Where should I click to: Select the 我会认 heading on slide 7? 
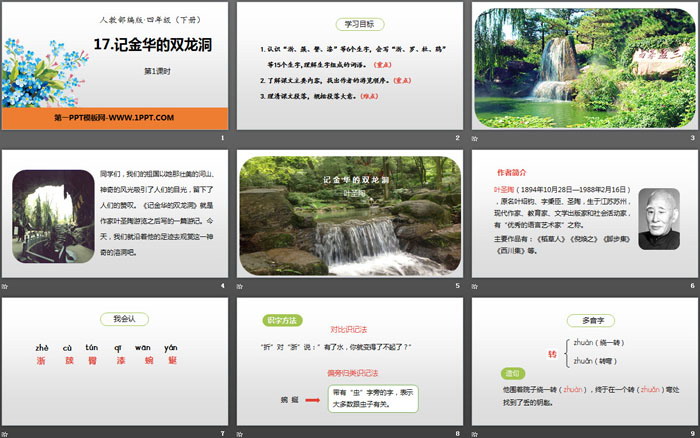115,319
